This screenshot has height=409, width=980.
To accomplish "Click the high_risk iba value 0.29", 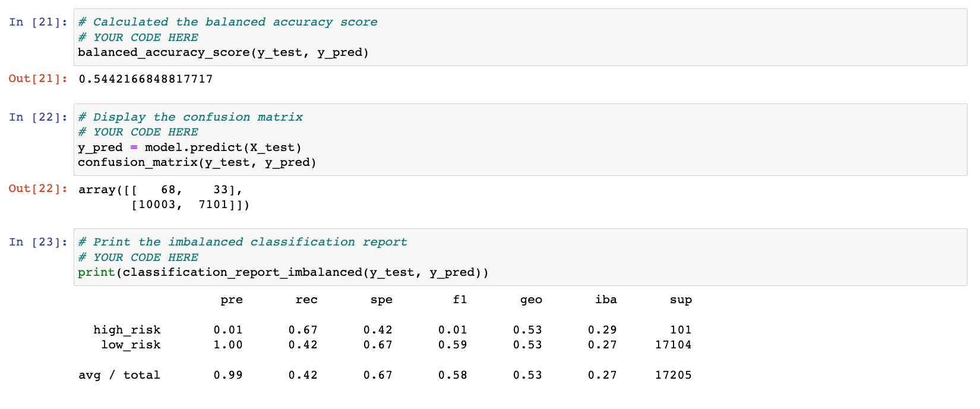I will pyautogui.click(x=602, y=330).
